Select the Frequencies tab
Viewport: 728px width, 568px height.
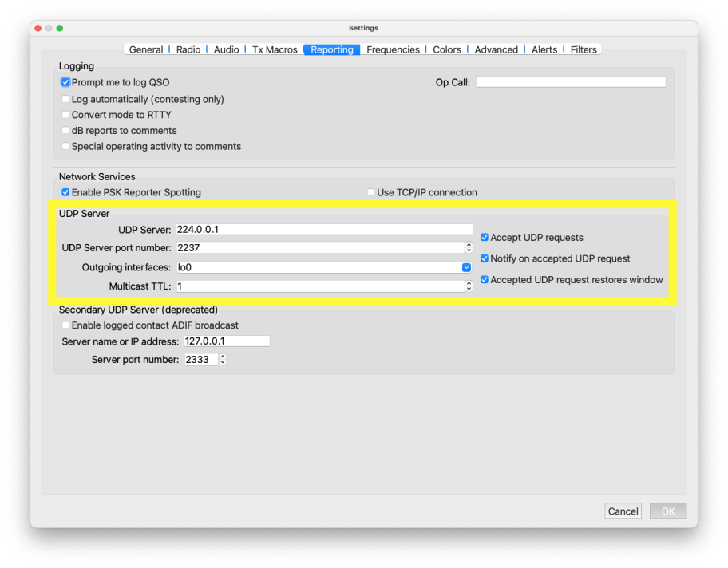point(393,49)
